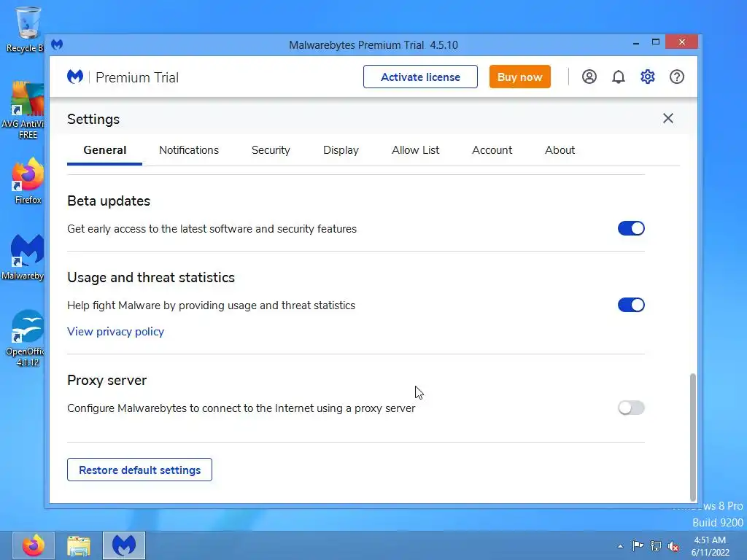
Task: Select the OpenOffice 4.1.12 desktop shortcut
Action: coord(25,338)
